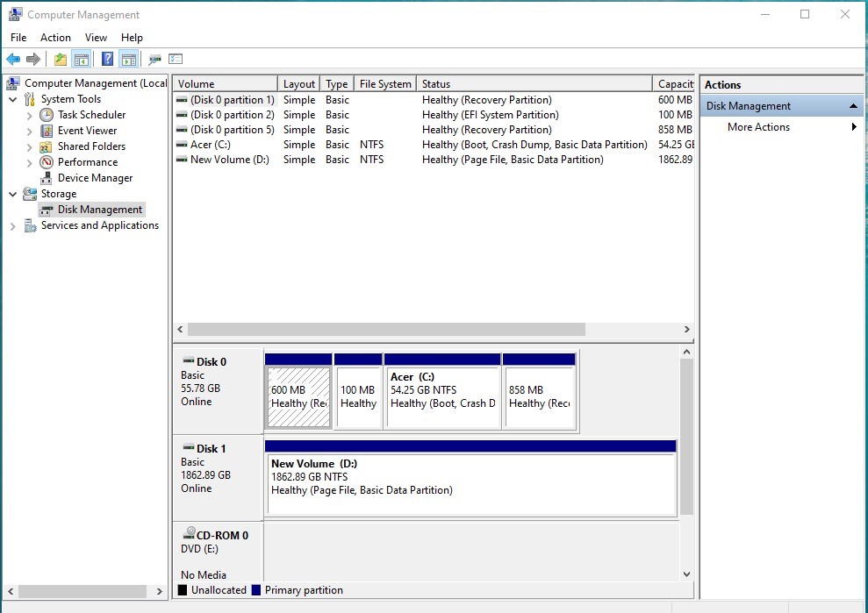The width and height of the screenshot is (868, 613).
Task: Click volume list scroll right arrow
Action: (x=687, y=330)
